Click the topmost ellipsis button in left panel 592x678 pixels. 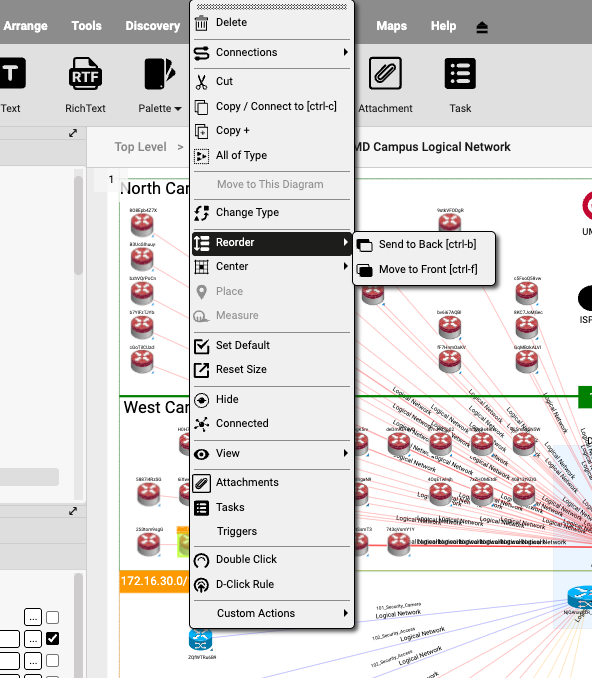point(33,617)
